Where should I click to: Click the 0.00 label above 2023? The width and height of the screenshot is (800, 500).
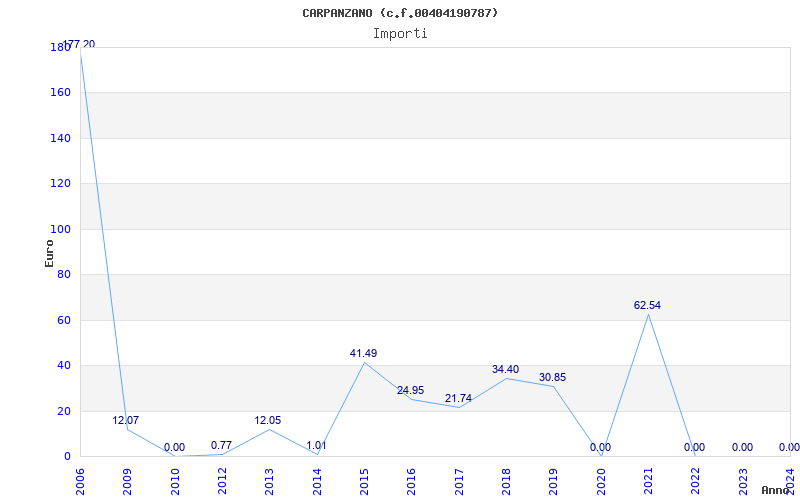point(742,447)
